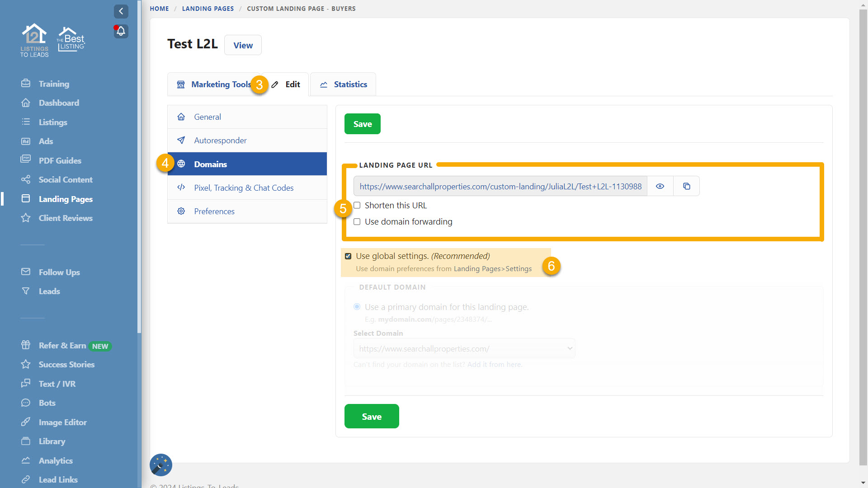Open the Select Domain dropdown

click(464, 348)
